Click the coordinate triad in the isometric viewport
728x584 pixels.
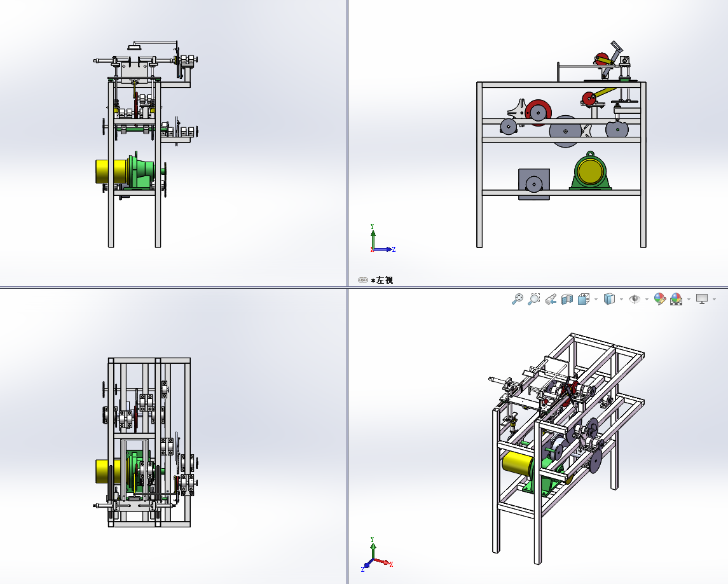[376, 554]
